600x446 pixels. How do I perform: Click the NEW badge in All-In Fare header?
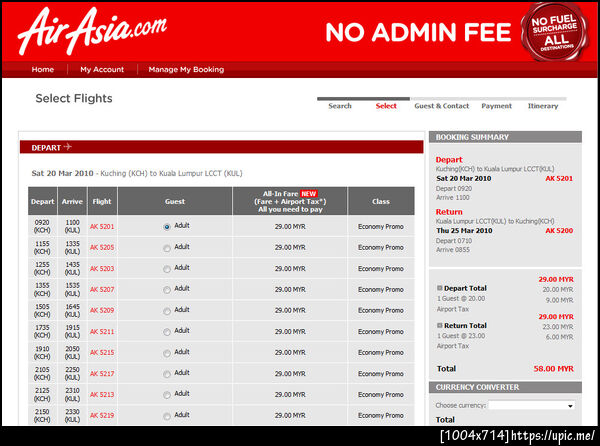tap(308, 194)
